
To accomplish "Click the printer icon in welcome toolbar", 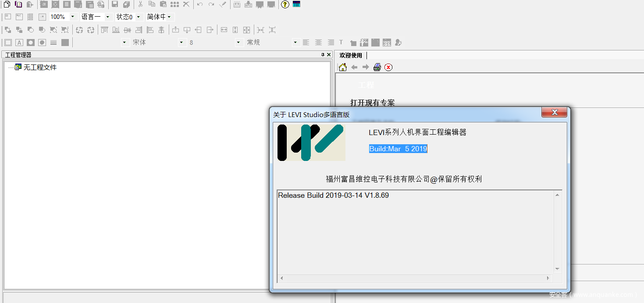I will point(377,67).
